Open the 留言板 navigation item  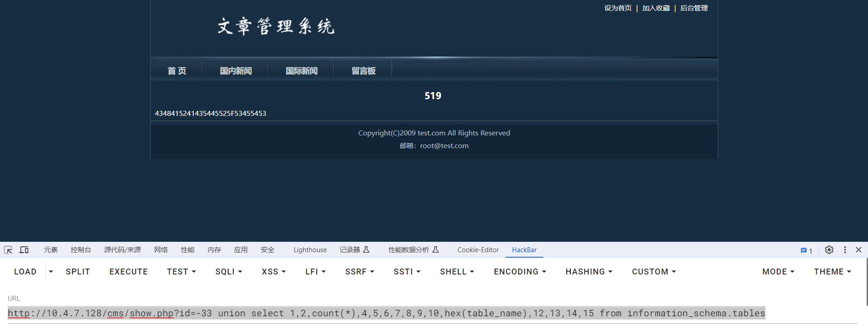coord(363,71)
